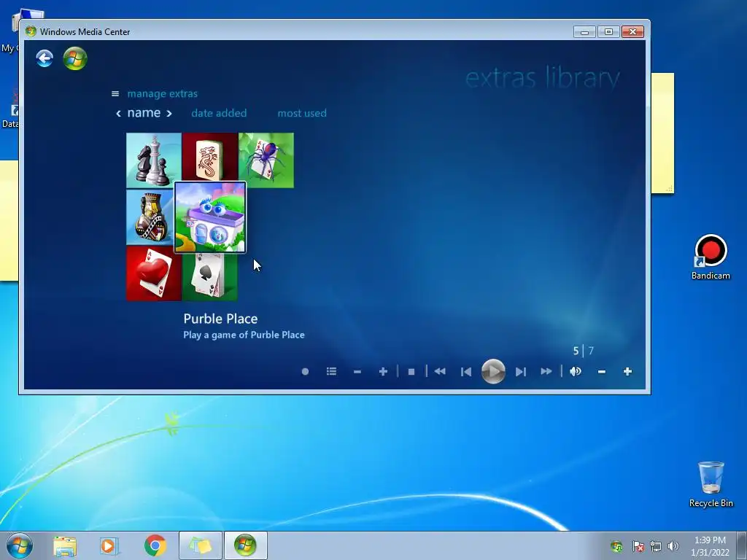The height and width of the screenshot is (560, 747).
Task: Open the green Media Center start button
Action: click(75, 58)
